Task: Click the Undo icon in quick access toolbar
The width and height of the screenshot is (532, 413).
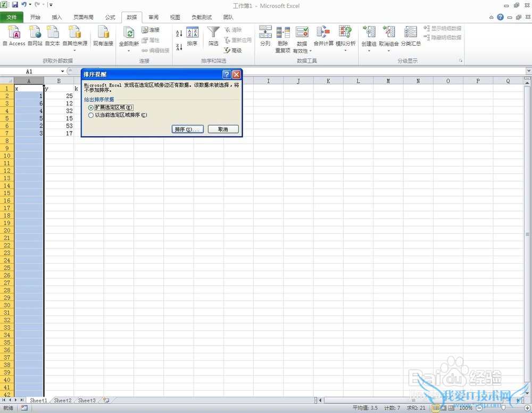Action: [x=24, y=5]
